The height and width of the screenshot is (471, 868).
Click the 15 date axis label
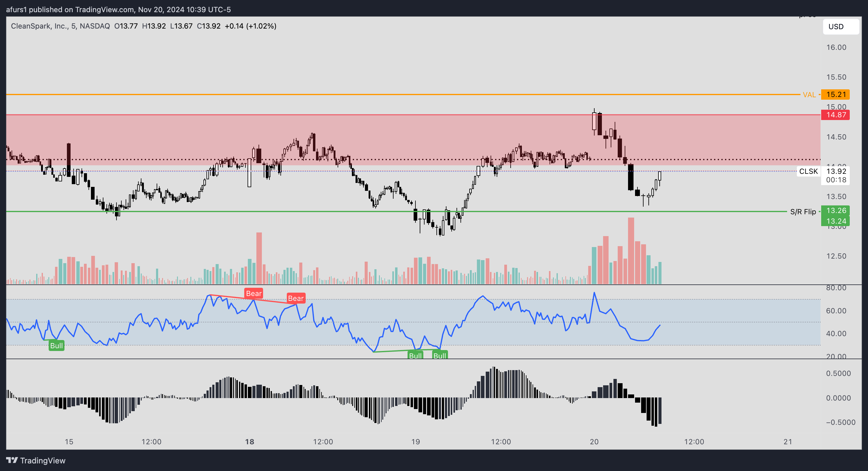point(69,442)
